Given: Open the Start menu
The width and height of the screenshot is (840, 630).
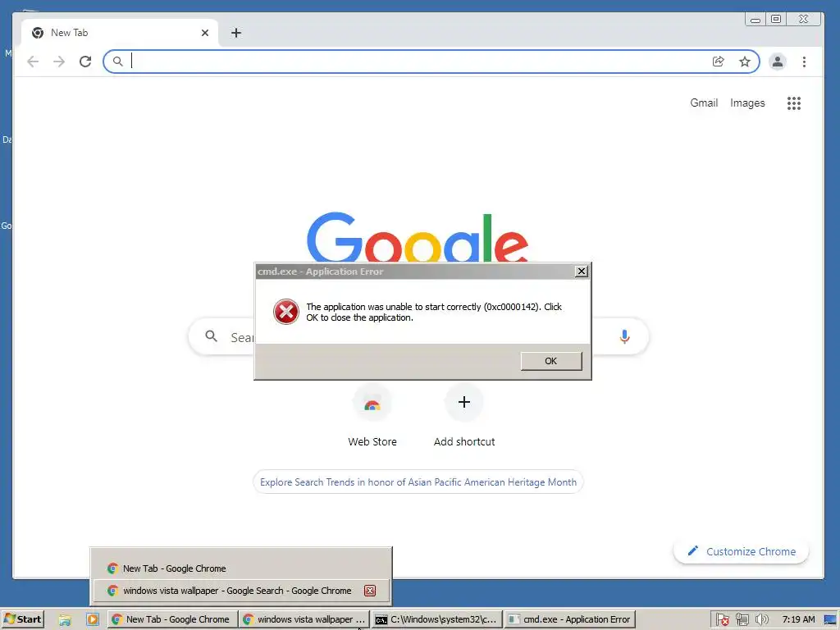Looking at the screenshot, I should click(22, 619).
